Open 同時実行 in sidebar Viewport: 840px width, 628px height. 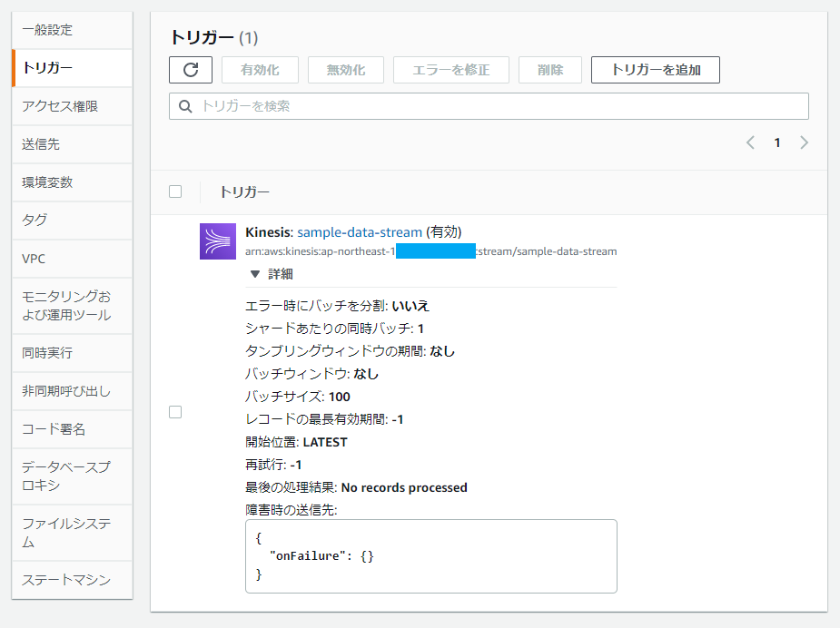72,353
